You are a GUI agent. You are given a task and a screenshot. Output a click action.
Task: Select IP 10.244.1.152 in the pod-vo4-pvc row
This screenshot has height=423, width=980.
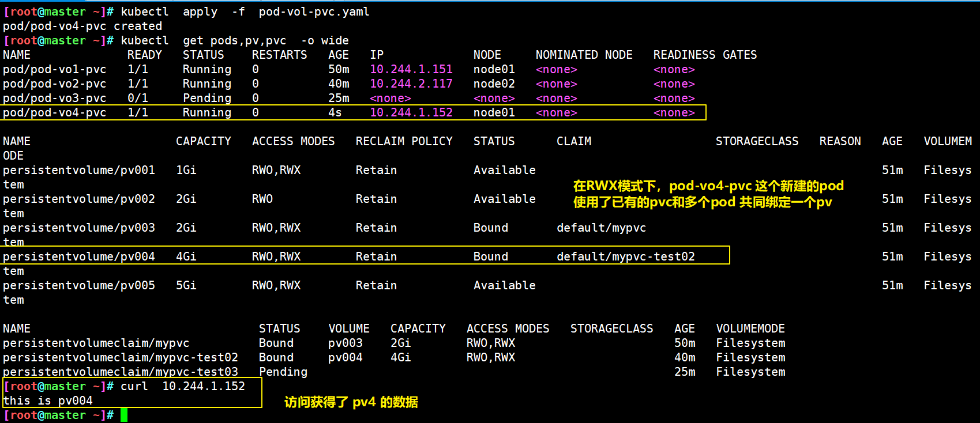pos(411,112)
